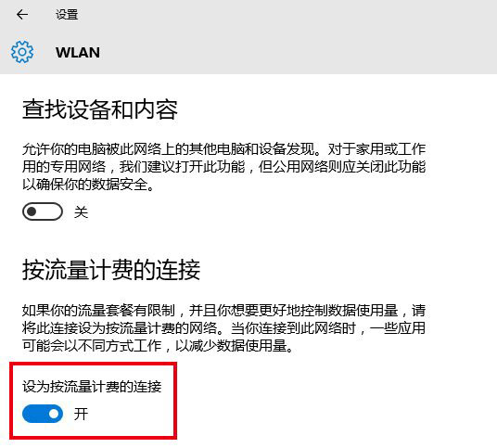The height and width of the screenshot is (448, 497).
Task: Go back using the arrow icon
Action: pyautogui.click(x=22, y=15)
